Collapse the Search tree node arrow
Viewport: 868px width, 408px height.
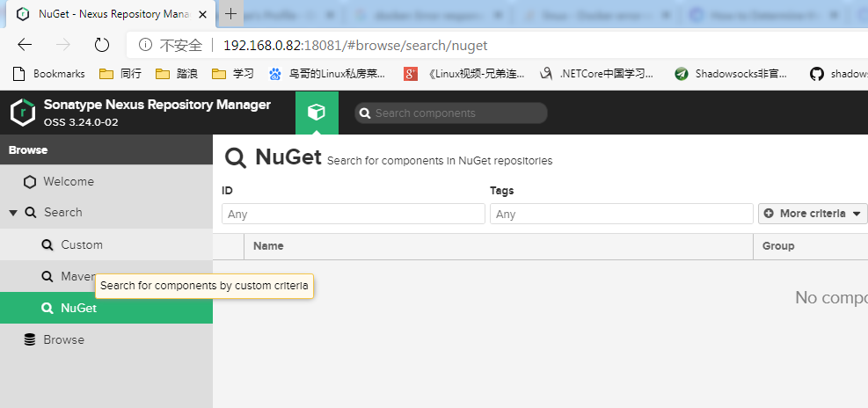coord(13,213)
